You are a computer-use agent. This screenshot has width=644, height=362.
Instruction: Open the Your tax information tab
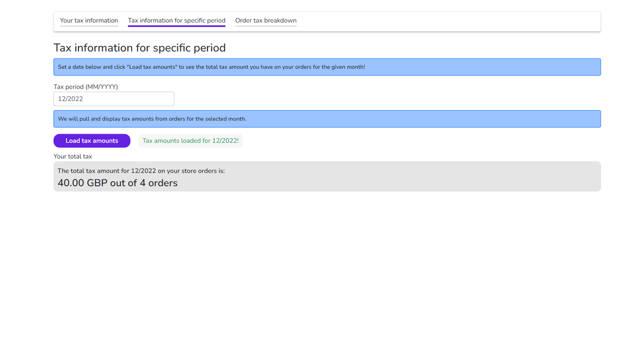click(89, 21)
